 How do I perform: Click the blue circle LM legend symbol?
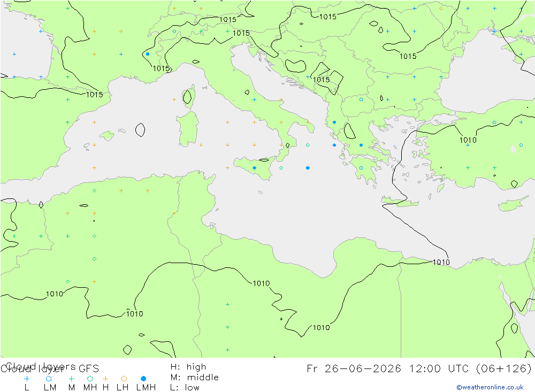tap(49, 378)
